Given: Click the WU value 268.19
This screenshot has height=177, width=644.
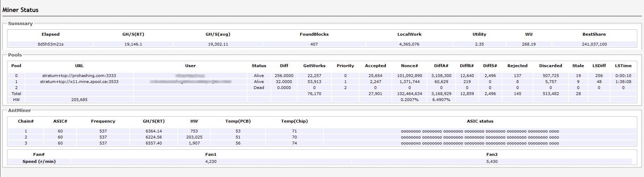Looking at the screenshot, I should 529,44.
